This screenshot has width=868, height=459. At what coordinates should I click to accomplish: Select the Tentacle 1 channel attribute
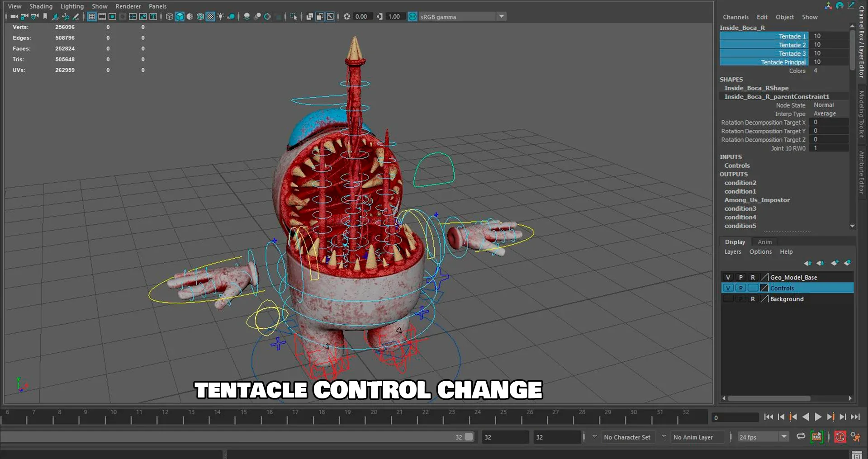click(764, 36)
